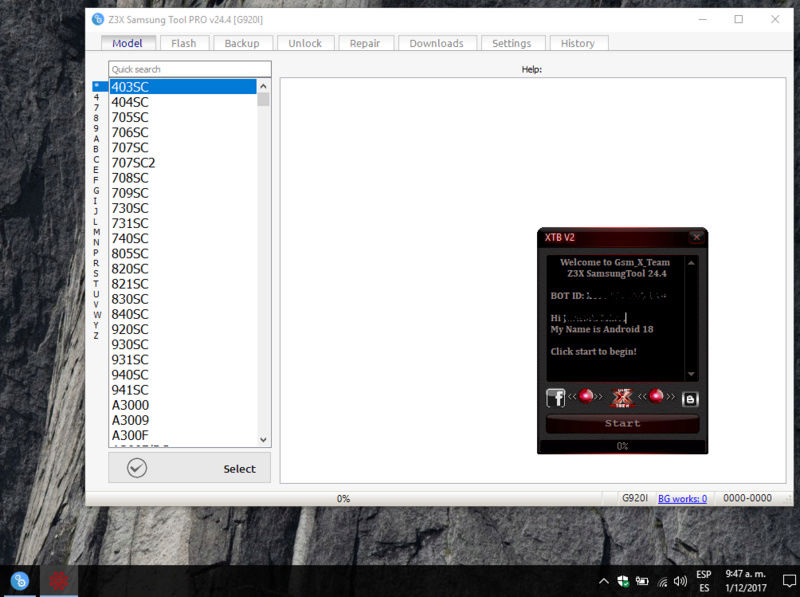The image size is (800, 597).
Task: Open the Downloads tab
Action: click(437, 43)
